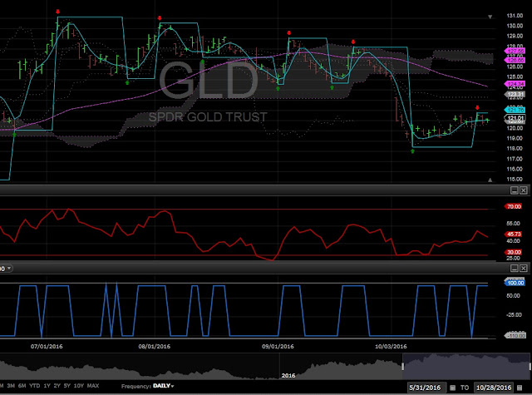Click the red sell arrow above 08/01/2016
Viewport: 532px width, 395px height.
click(x=160, y=18)
